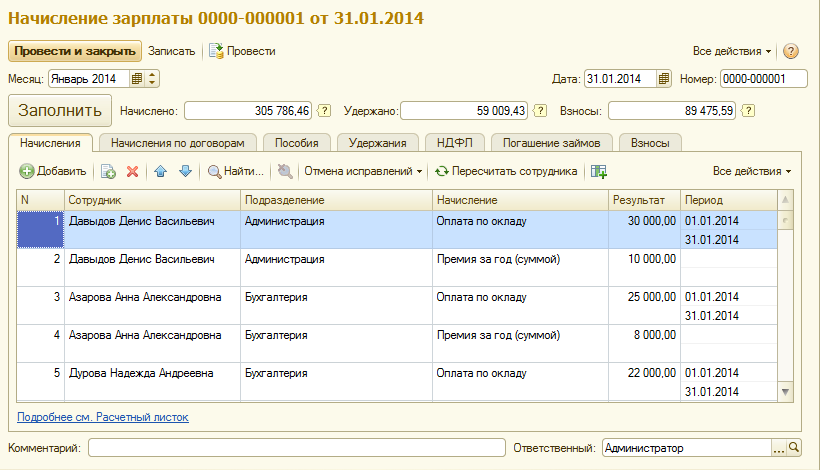Viewport: 820px width, 470px height.
Task: Open the 'Взносы' tab
Action: pos(650,143)
